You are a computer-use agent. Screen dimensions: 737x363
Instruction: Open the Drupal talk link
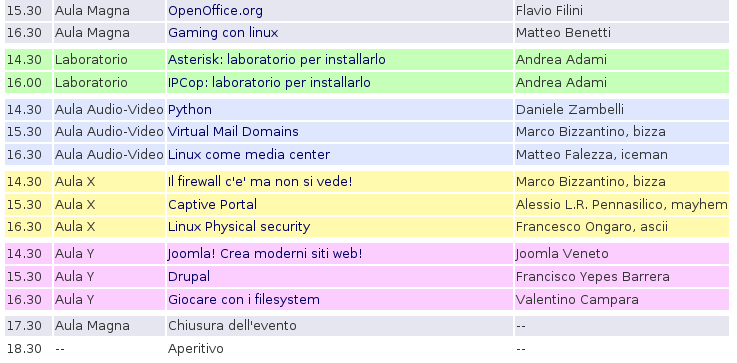[189, 276]
